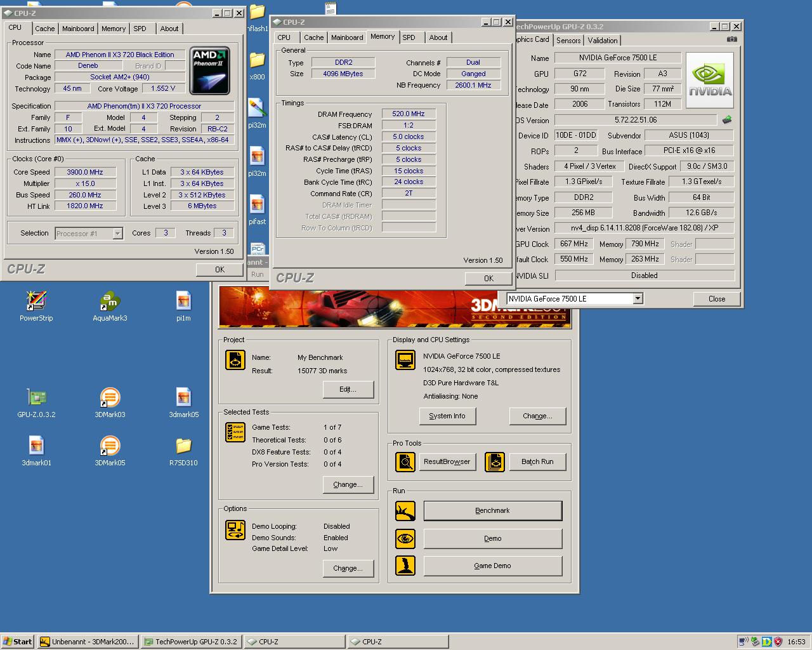812x650 pixels.
Task: Click the Demo eye icon
Action: tap(405, 538)
